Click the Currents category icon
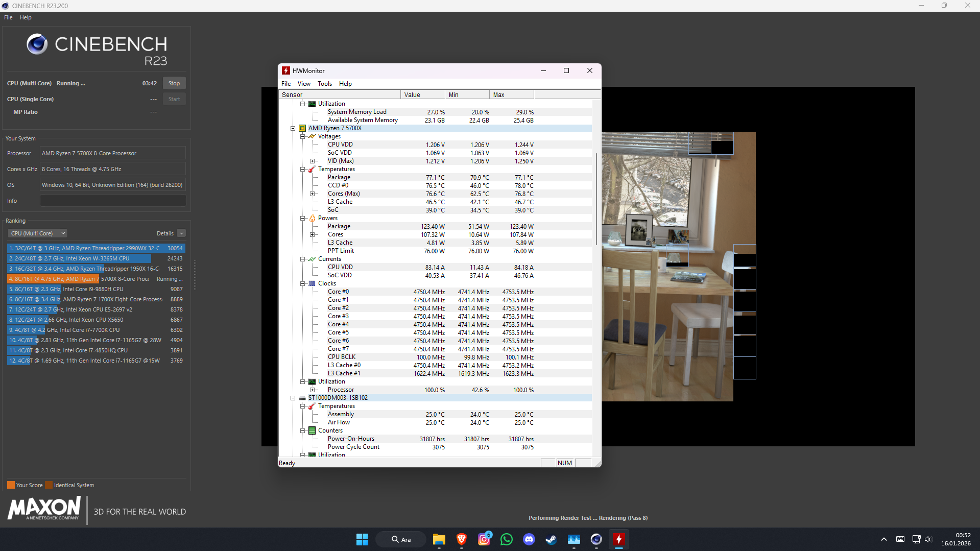980x551 pixels. coord(312,259)
